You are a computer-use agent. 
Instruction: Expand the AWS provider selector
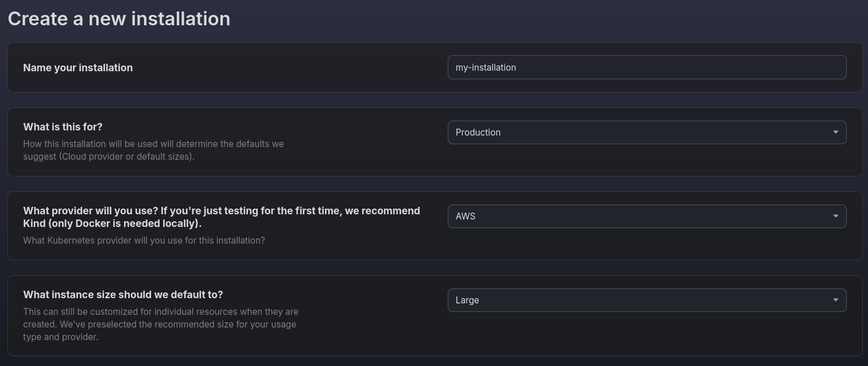[647, 216]
